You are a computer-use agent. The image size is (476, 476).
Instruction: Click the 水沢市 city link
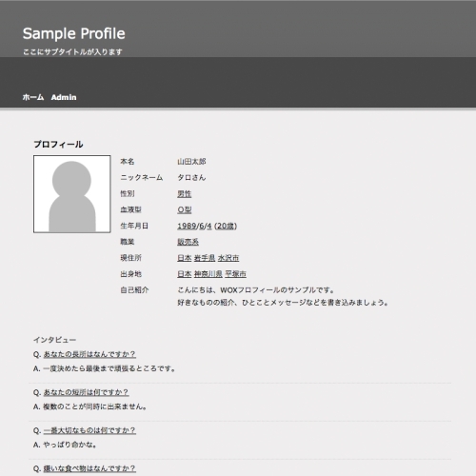point(228,258)
